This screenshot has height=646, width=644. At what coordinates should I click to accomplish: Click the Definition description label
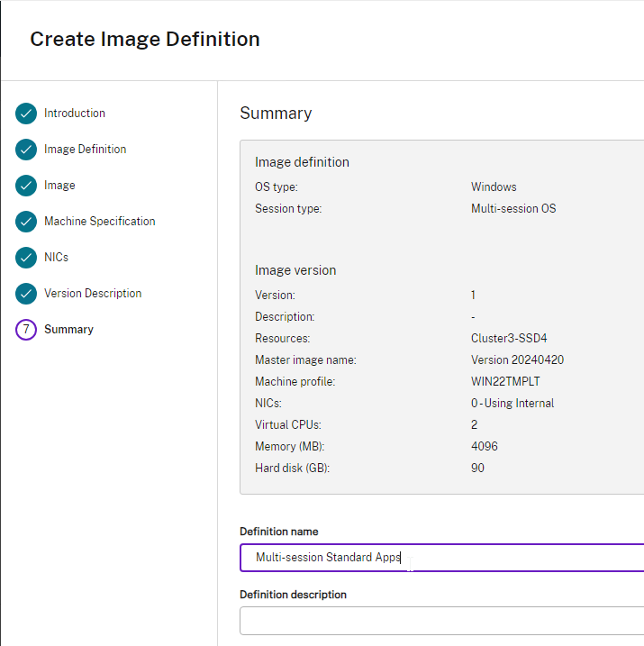click(293, 595)
